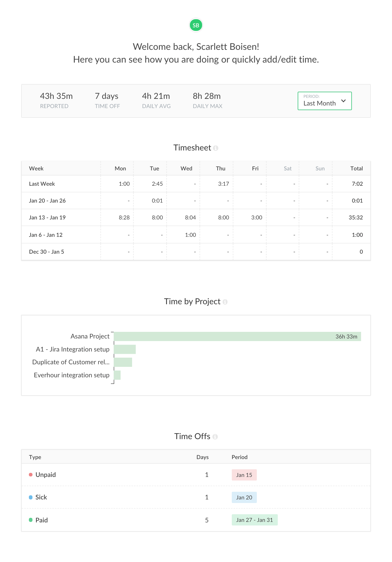Click the Asana Project time bar
392x562 pixels.
(237, 336)
